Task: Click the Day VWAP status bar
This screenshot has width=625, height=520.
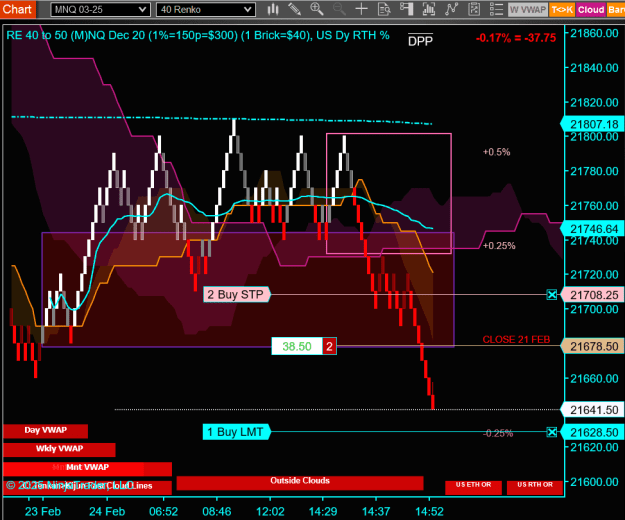Action: [45, 431]
